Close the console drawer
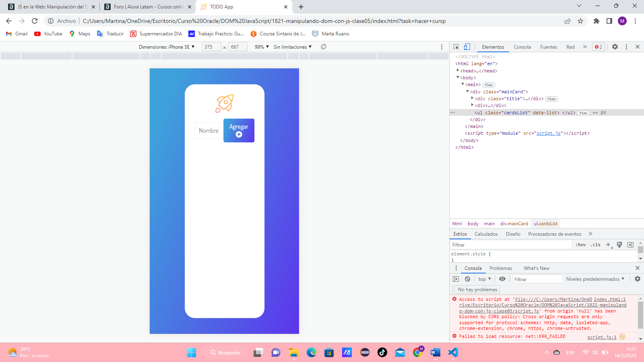This screenshot has height=362, width=644. 638,268
